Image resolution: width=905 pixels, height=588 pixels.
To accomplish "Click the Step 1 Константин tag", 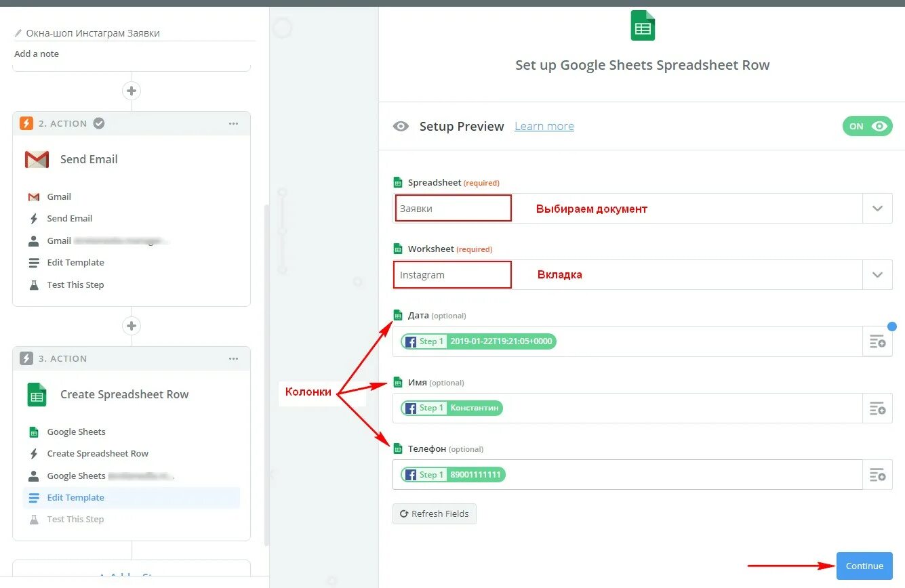I will (x=451, y=408).
